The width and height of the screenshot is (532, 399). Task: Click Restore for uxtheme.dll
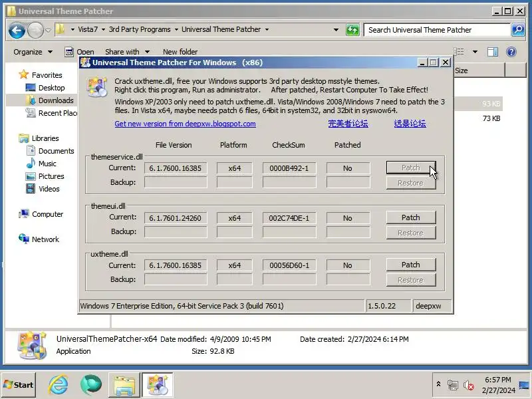tap(411, 280)
